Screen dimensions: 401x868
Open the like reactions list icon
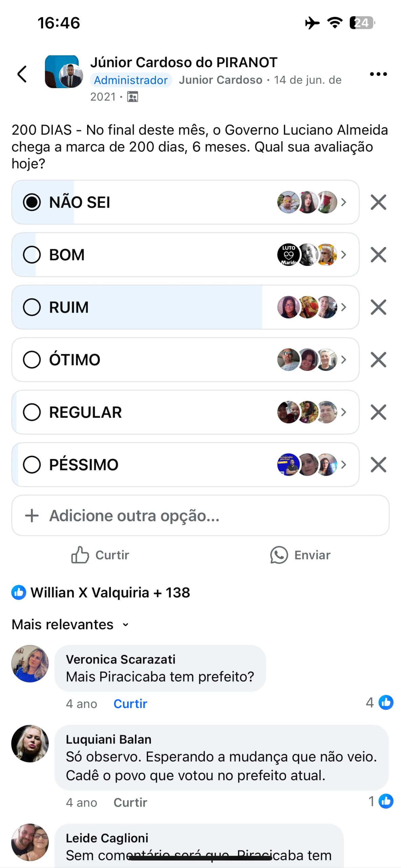tap(19, 593)
